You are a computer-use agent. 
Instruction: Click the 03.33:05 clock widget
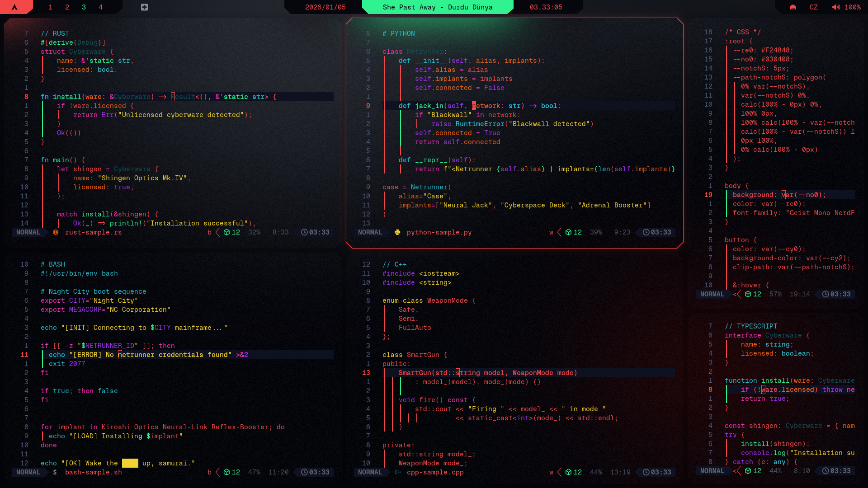[x=546, y=7]
